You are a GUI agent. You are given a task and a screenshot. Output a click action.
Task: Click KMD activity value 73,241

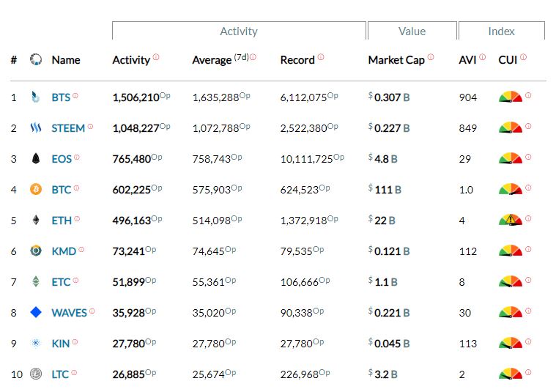coord(129,251)
